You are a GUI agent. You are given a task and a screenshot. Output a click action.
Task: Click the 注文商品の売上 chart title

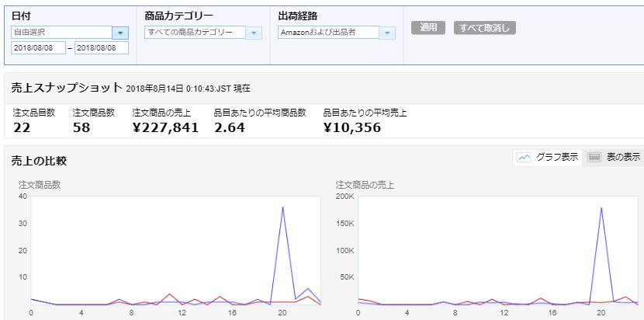point(365,185)
